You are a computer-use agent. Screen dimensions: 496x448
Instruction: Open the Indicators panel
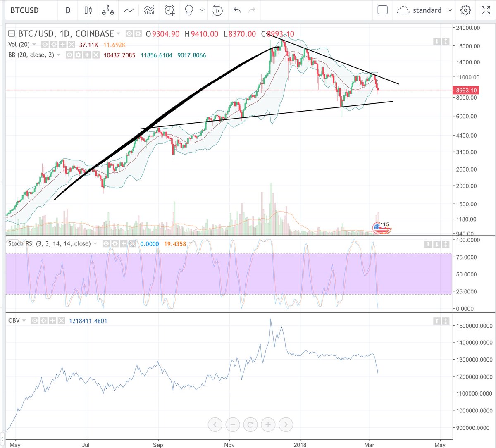pos(148,10)
